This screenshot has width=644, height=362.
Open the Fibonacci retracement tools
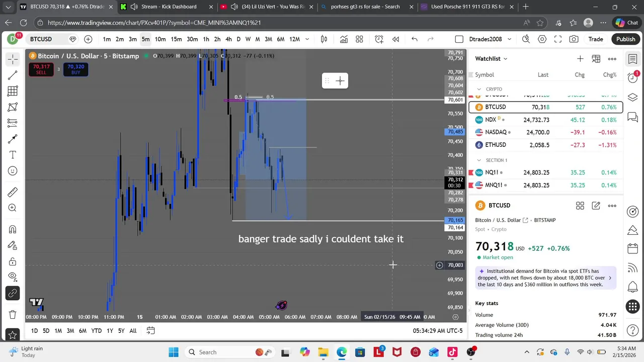pos(13,92)
